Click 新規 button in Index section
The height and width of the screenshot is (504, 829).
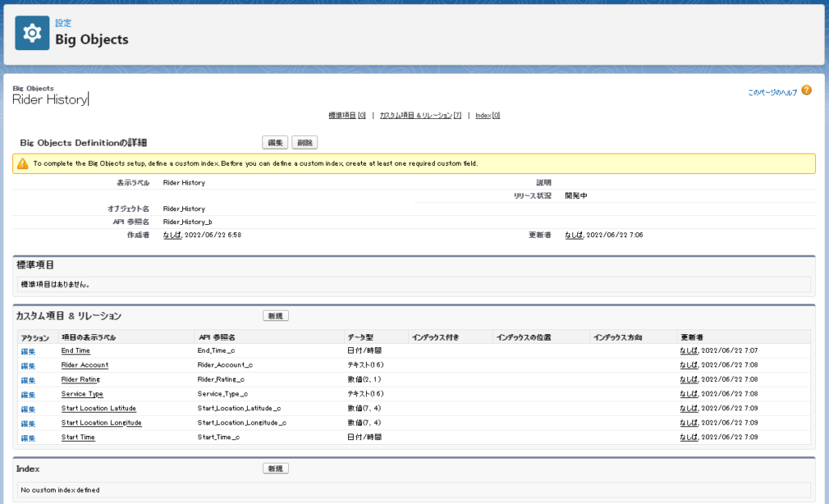[275, 468]
